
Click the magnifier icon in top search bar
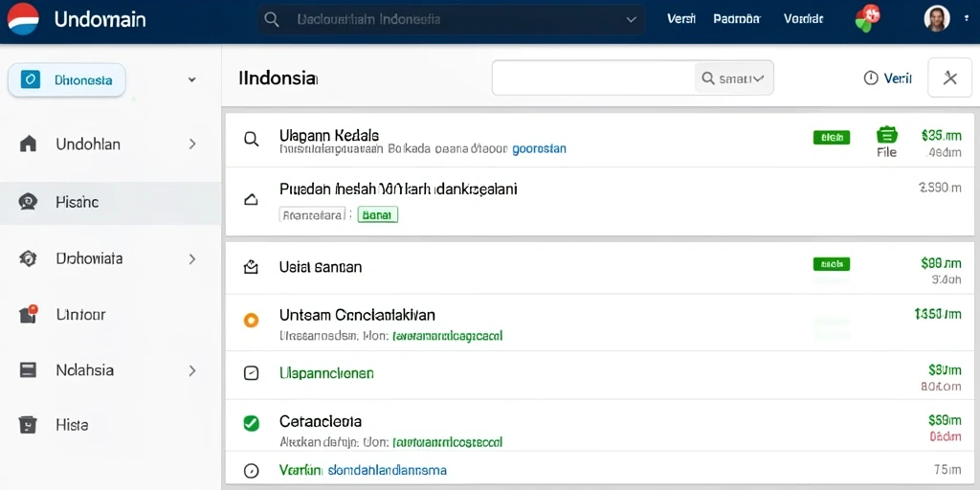(x=272, y=19)
